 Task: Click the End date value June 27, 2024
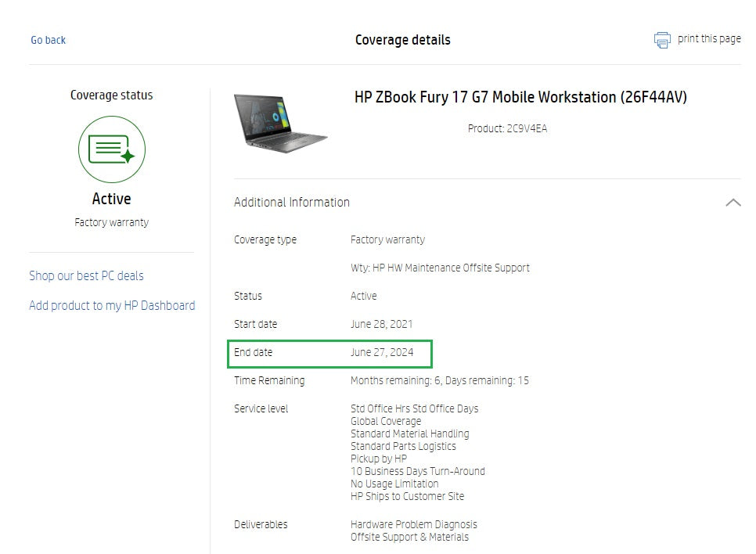(381, 353)
